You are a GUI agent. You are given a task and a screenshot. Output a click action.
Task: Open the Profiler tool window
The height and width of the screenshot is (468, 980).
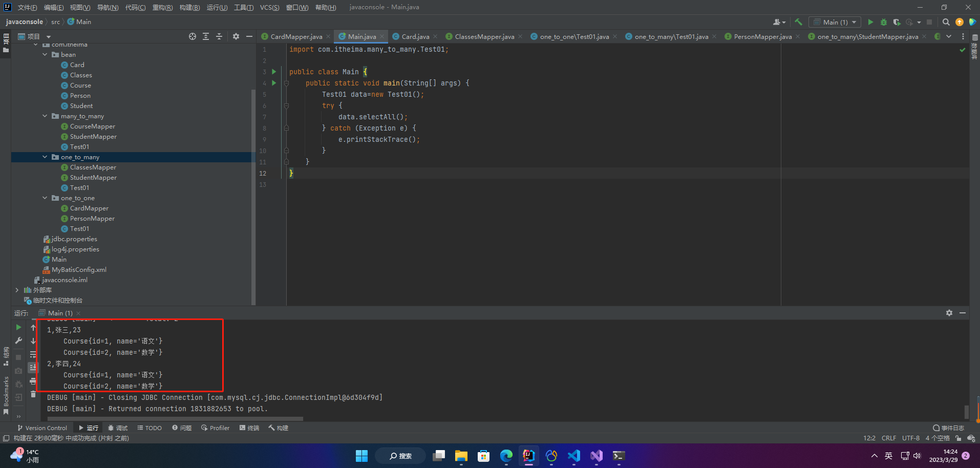pyautogui.click(x=215, y=428)
